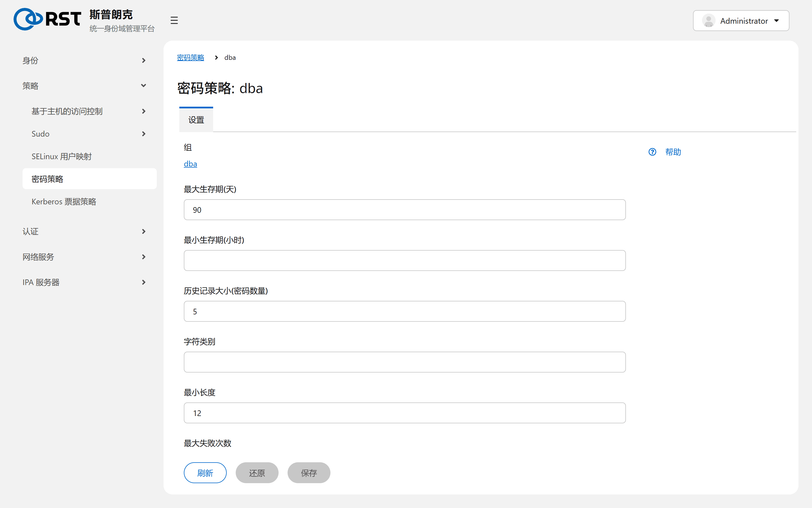
Task: Click the 刷新 button
Action: click(x=205, y=473)
